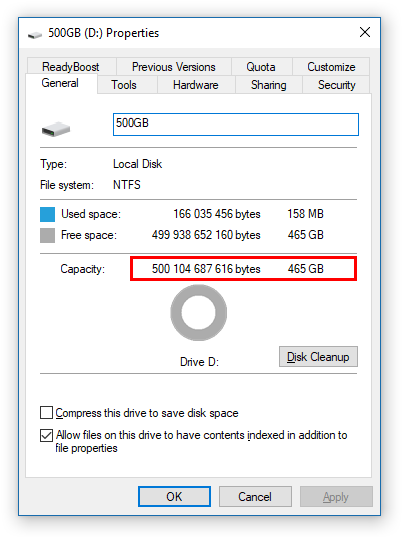Screen dimensions: 402x537
Task: Click the "NTFS" file system value
Action: [x=127, y=185]
